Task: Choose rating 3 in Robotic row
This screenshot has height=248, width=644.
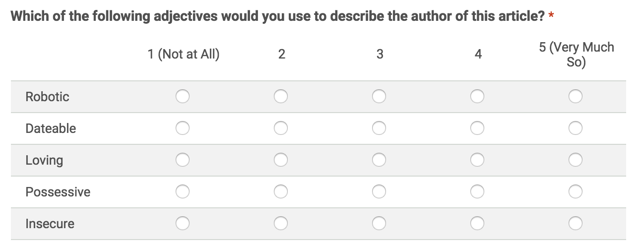Action: coord(379,96)
